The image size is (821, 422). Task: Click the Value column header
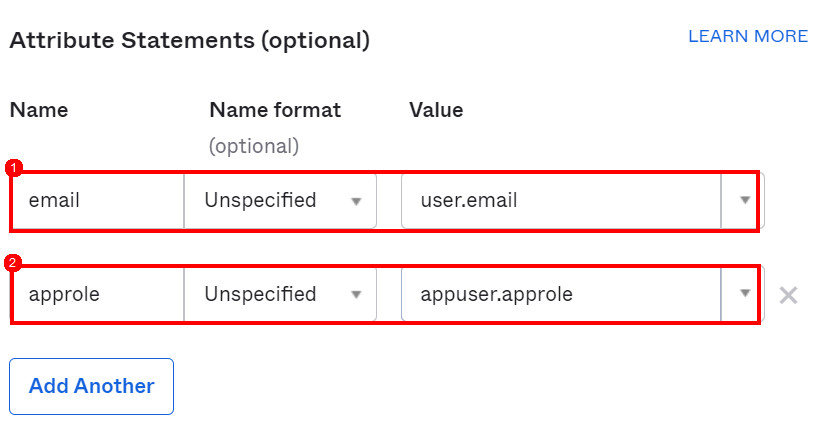point(436,110)
